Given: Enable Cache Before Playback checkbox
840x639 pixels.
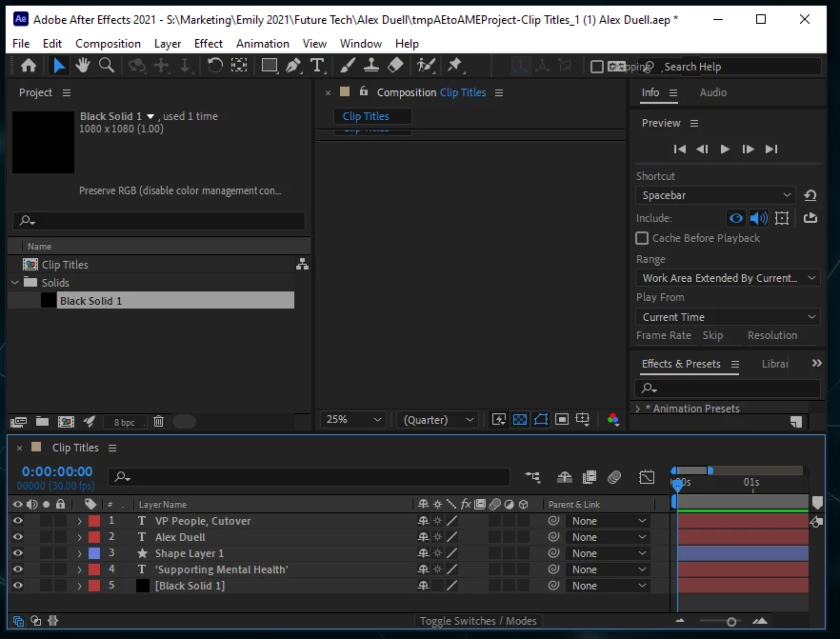Looking at the screenshot, I should tap(641, 238).
